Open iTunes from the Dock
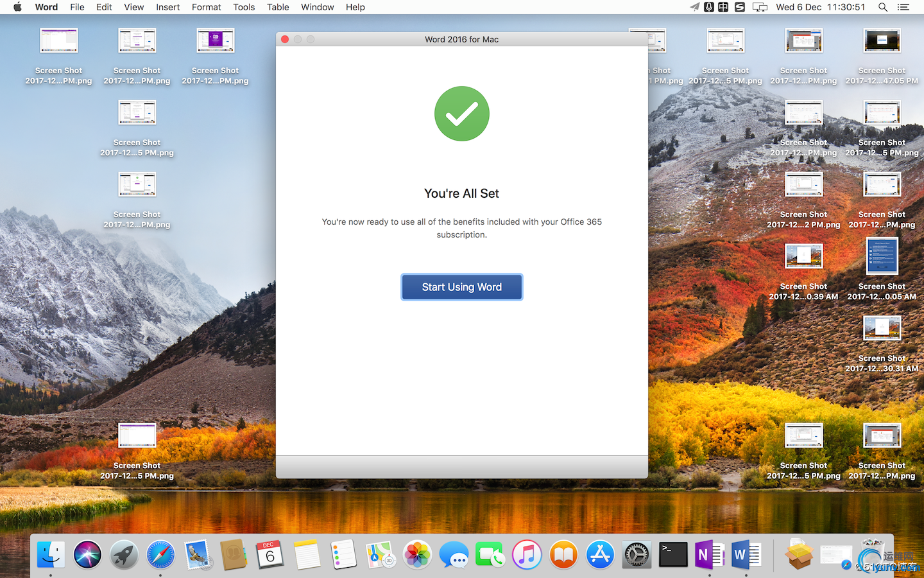The height and width of the screenshot is (578, 924). 527,555
